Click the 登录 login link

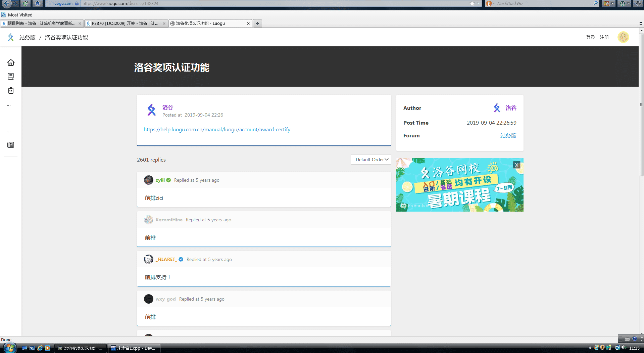[590, 37]
